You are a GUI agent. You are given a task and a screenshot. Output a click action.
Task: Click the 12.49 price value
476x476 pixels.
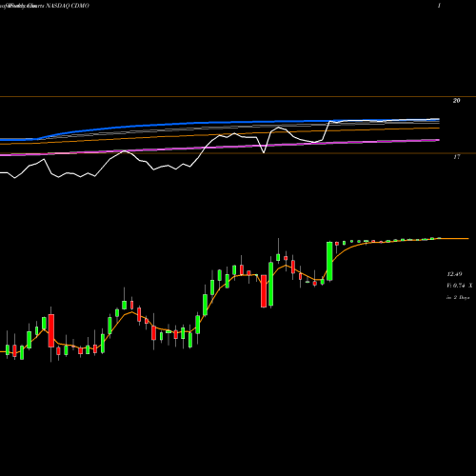tap(454, 274)
